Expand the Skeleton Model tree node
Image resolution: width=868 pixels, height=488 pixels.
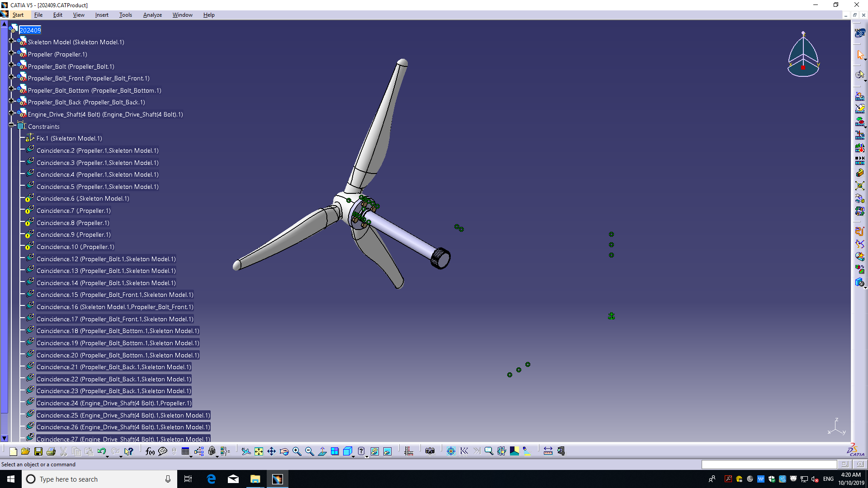(x=11, y=41)
